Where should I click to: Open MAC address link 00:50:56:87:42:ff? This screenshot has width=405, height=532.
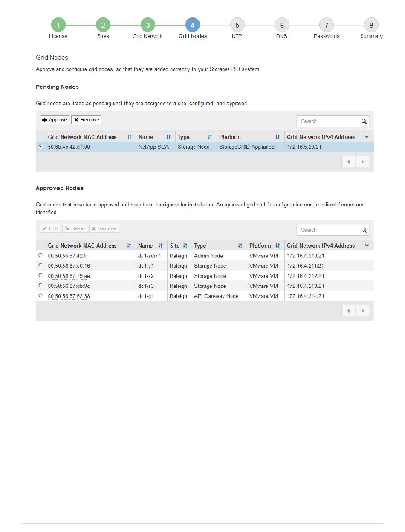click(67, 256)
